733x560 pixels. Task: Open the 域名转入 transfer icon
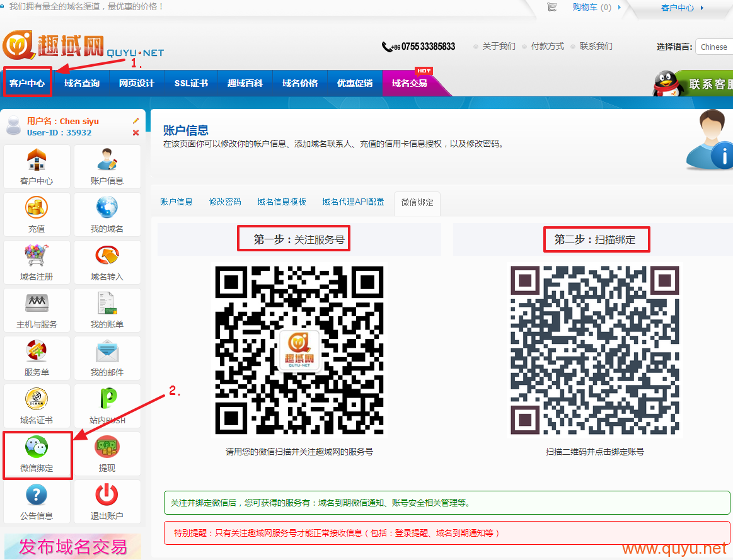107,256
